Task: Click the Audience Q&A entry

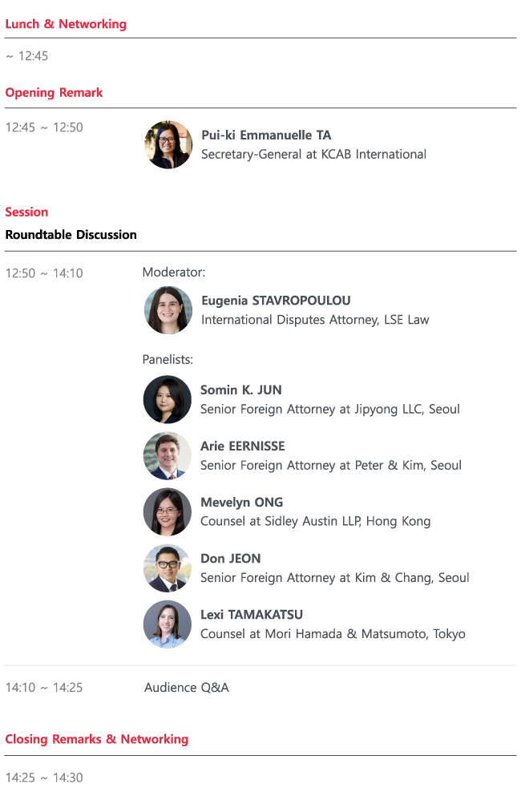Action: click(187, 688)
